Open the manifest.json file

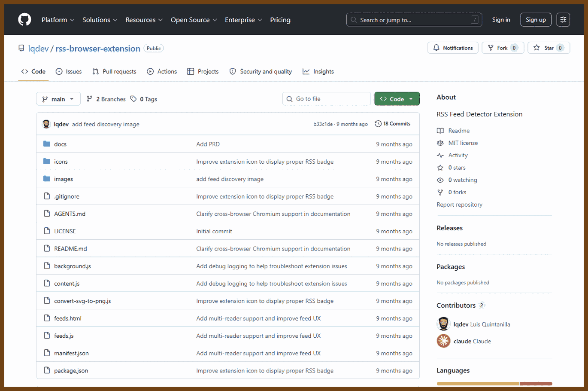tap(71, 353)
